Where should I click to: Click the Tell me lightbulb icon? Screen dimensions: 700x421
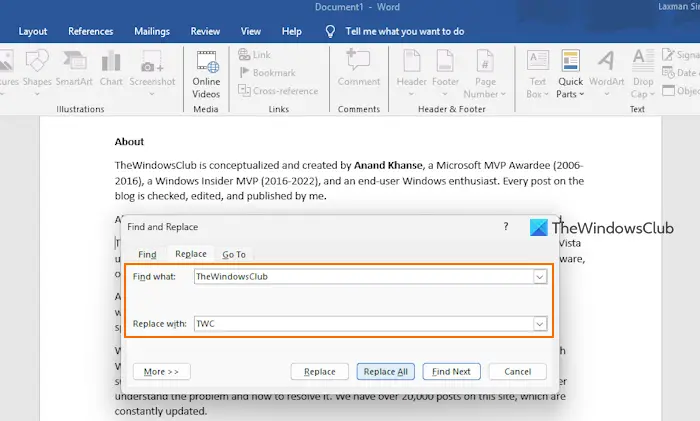[x=330, y=31]
